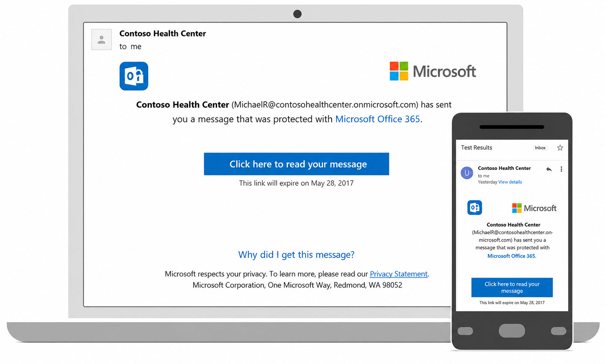Click the Inbox label on the phone
Viewport: 605px width, 364px height.
(540, 148)
